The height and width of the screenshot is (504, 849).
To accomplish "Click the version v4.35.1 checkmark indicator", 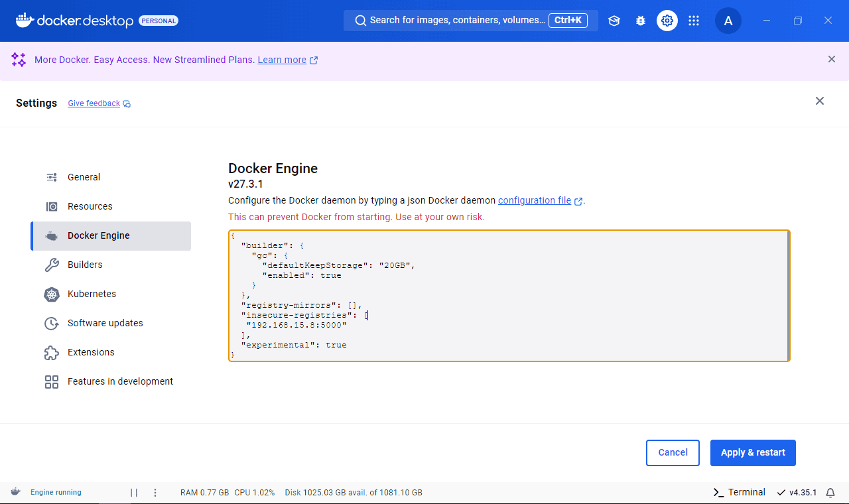I will tap(797, 493).
